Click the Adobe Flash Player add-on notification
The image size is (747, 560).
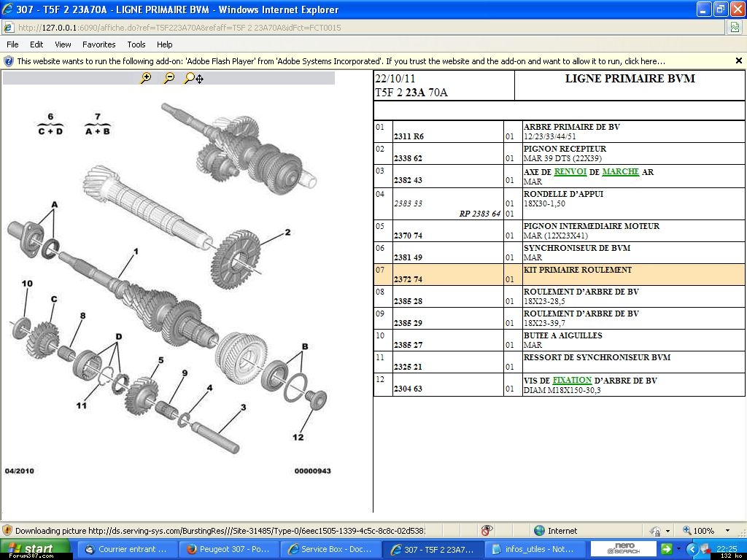pos(341,61)
